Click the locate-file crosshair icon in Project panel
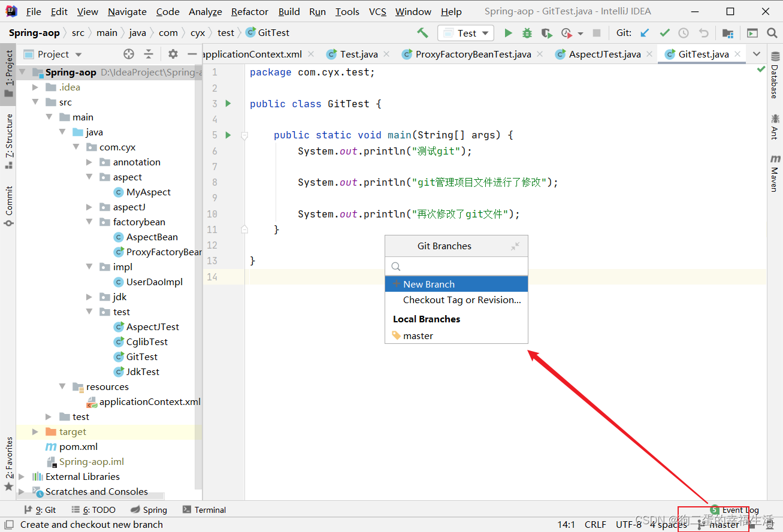 (129, 54)
